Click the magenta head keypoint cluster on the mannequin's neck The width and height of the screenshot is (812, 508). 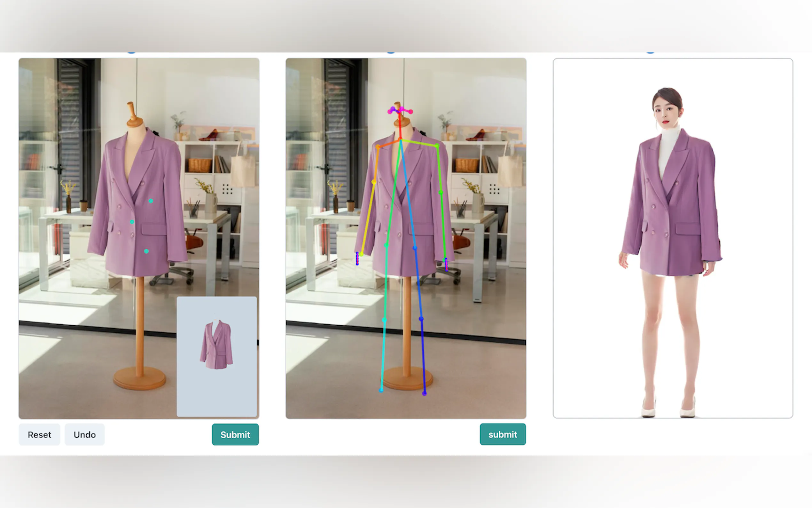(x=400, y=110)
